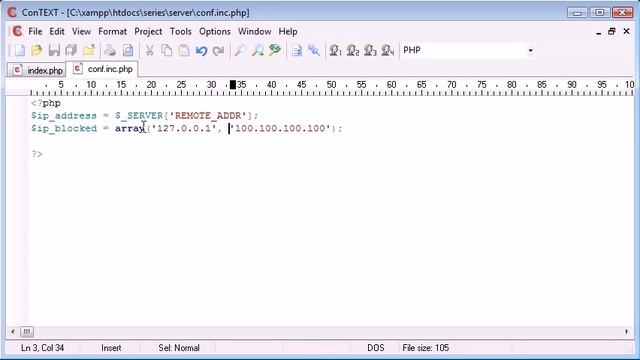Open print preview
Image resolution: width=640 pixels, height=360 pixels.
pyautogui.click(x=128, y=50)
